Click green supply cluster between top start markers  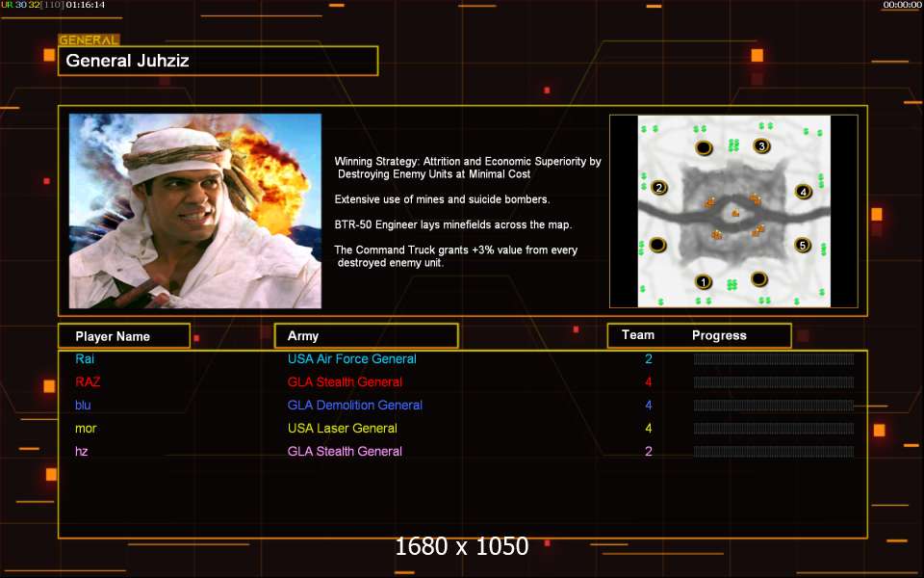click(x=733, y=144)
